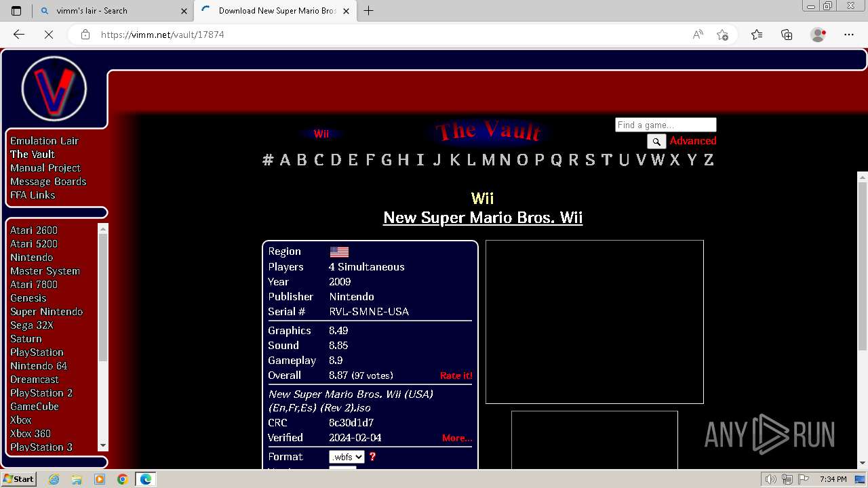The height and width of the screenshot is (488, 868).
Task: Select the Download New Super Mario Bros tab
Action: tap(277, 11)
